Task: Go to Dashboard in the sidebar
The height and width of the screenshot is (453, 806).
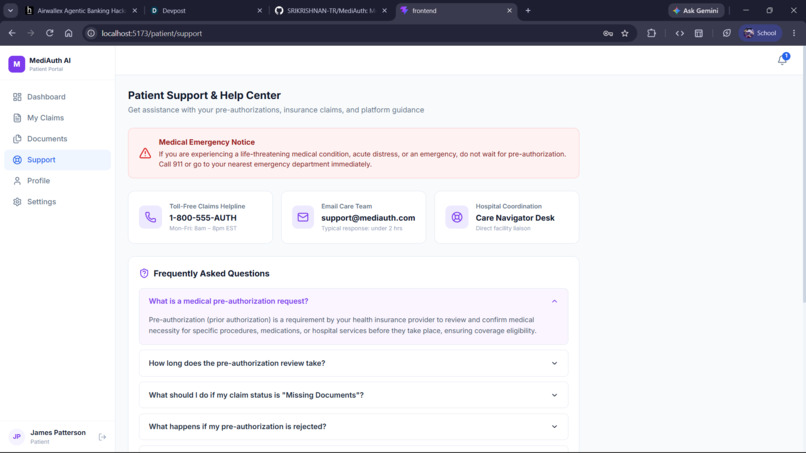Action: [x=58, y=97]
